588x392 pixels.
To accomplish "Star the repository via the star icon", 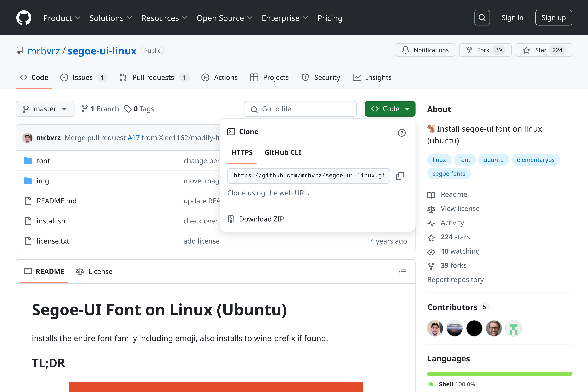I will click(527, 50).
